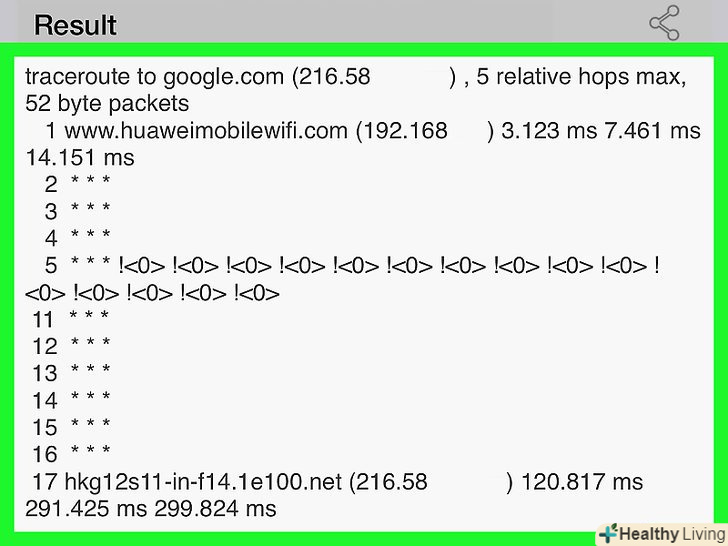Select the hop 5 row with !<0> markers
Screen dimensions: 728x546
click(x=350, y=266)
